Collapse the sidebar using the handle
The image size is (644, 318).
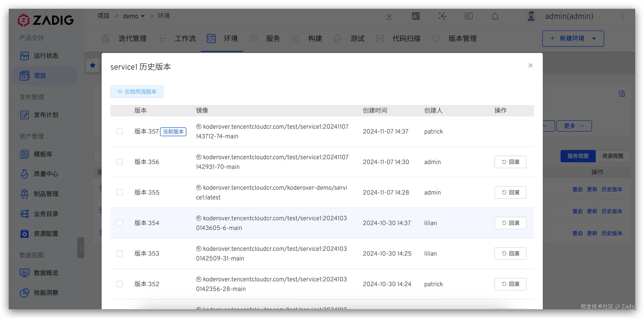tap(81, 248)
